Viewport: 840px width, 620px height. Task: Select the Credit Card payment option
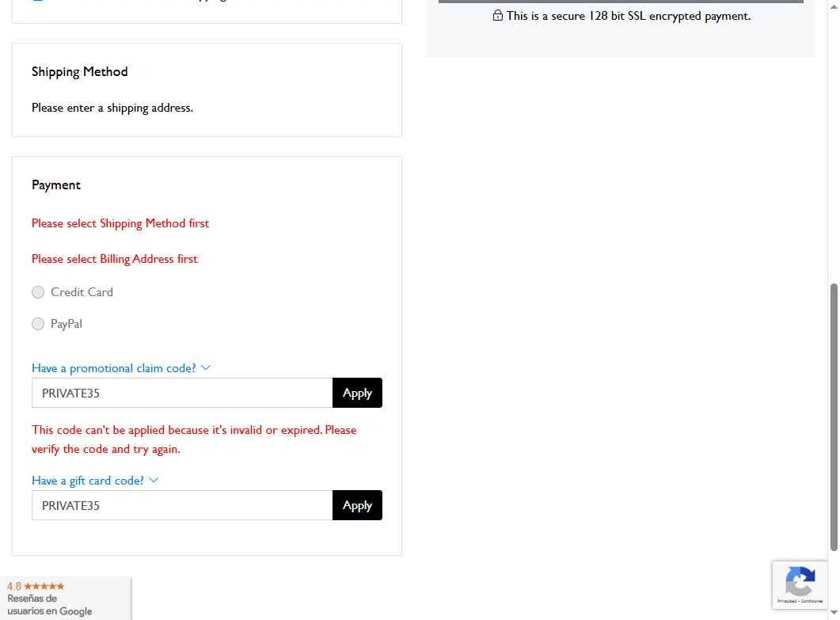(x=38, y=292)
